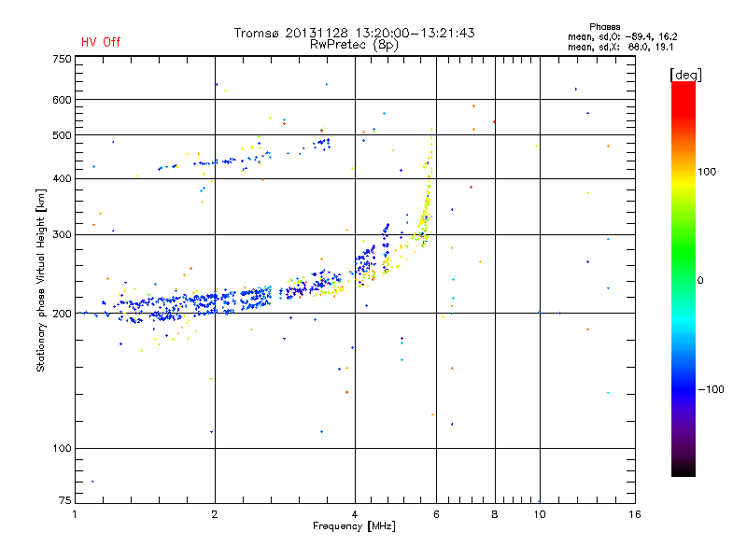Click the colorbar label '-100'
Image resolution: width=747 pixels, height=560 pixels.
coord(711,389)
